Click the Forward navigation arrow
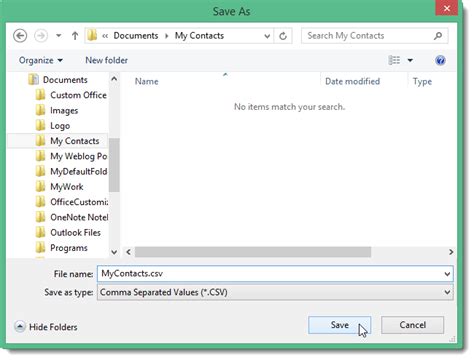This screenshot has width=474, height=360. point(41,36)
